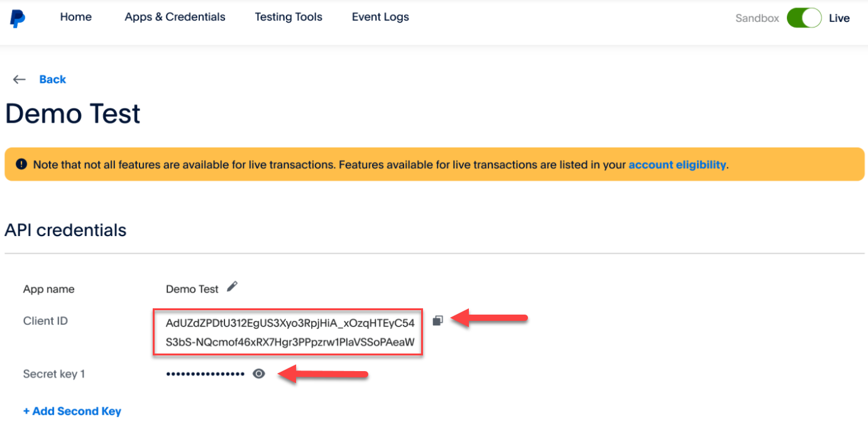Click the warning icon in yellow banner
Screen dimensions: 868x427
(22, 165)
